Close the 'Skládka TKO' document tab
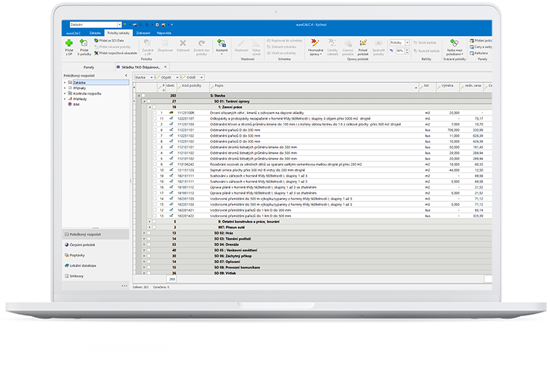550x382 pixels. tap(166, 67)
